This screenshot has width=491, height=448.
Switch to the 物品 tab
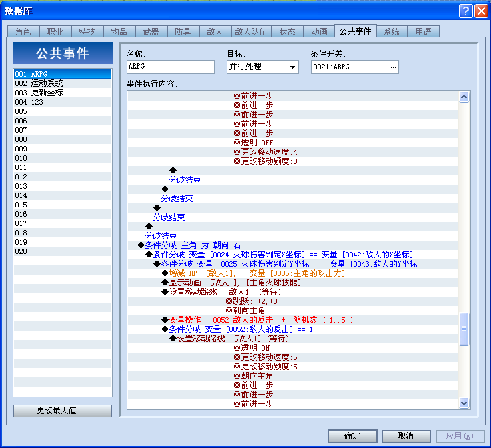119,31
